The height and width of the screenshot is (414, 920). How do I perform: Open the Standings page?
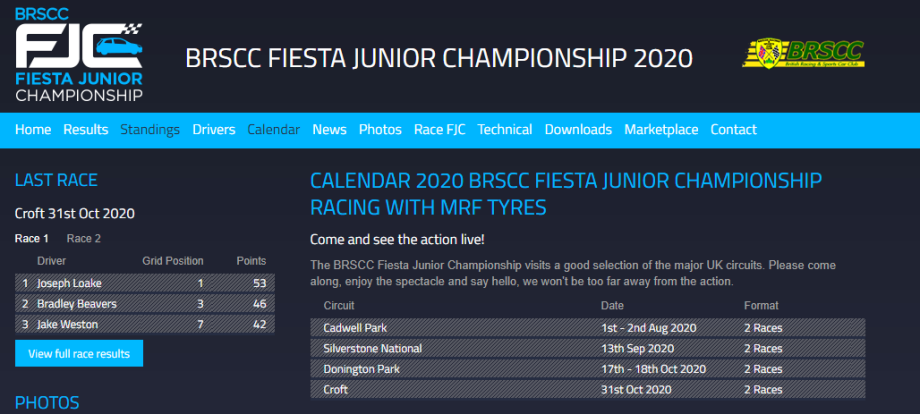[x=150, y=130]
